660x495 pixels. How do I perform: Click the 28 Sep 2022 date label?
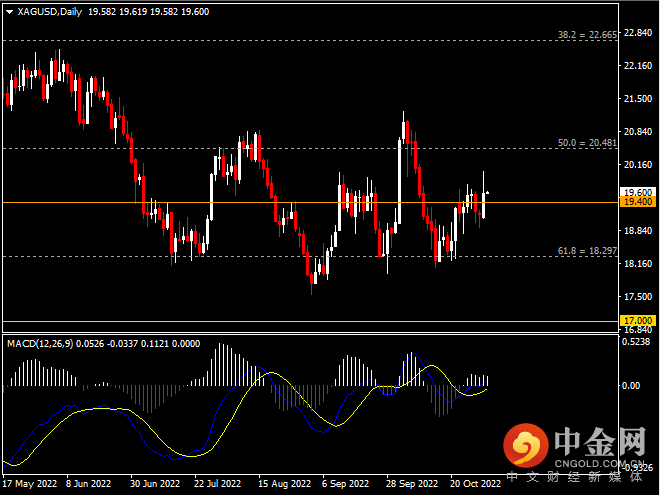412,483
